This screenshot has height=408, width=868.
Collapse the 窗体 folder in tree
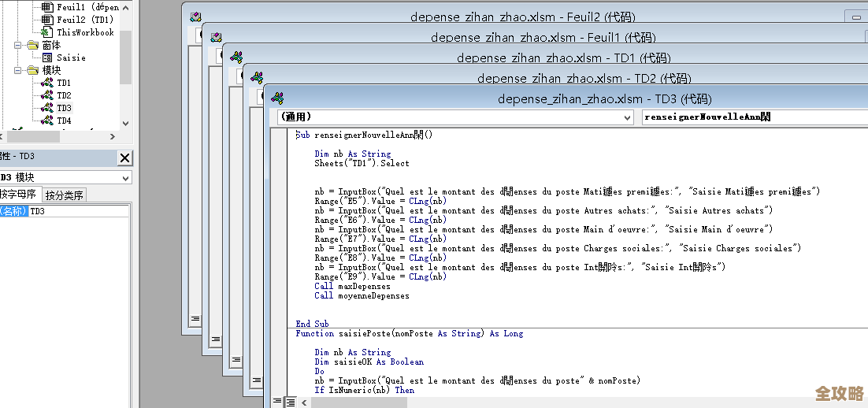tap(18, 45)
